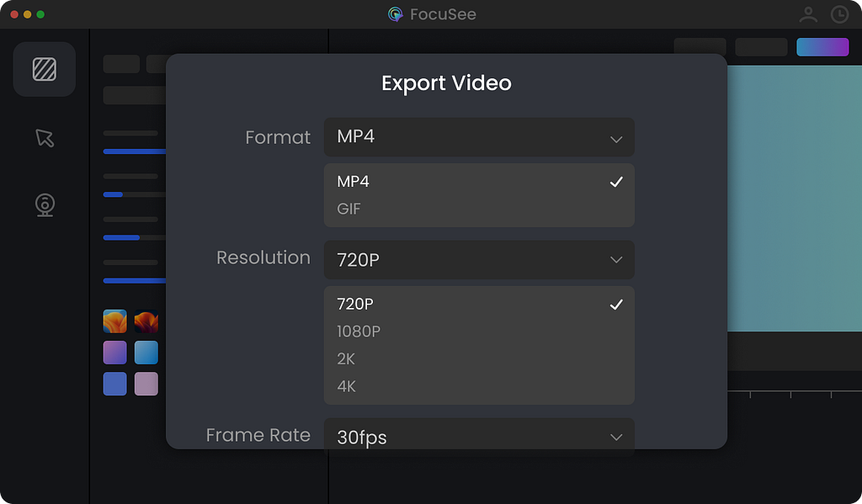Open the Frame Rate 30fps dropdown

click(x=479, y=436)
